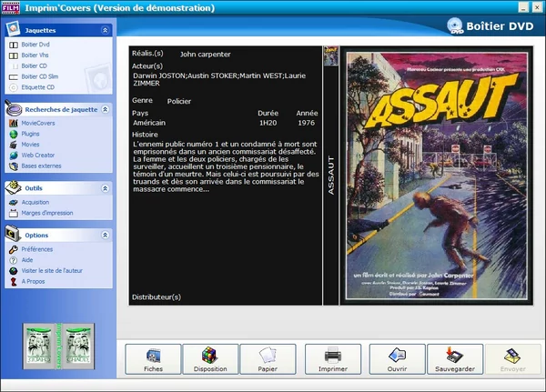
Task: Click the ASSAUT front cover poster
Action: tap(437, 176)
